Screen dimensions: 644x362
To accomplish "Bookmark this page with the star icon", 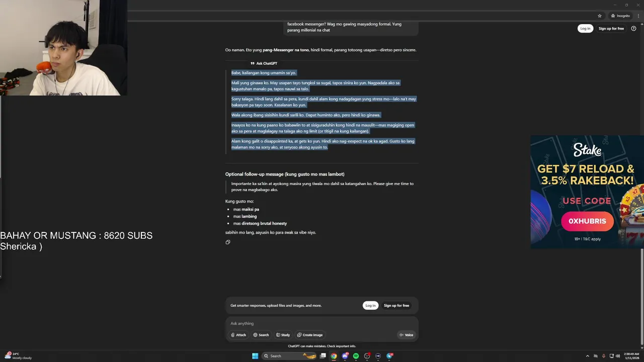I will point(600,16).
